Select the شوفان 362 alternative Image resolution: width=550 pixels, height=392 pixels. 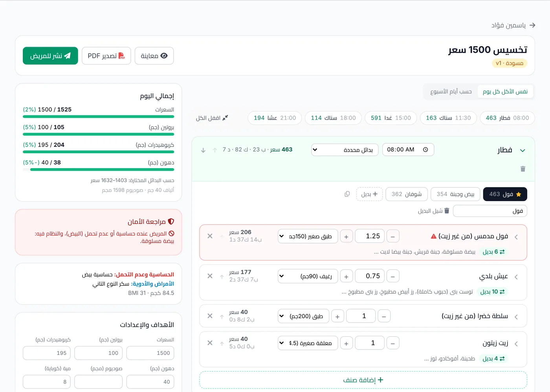tap(407, 194)
